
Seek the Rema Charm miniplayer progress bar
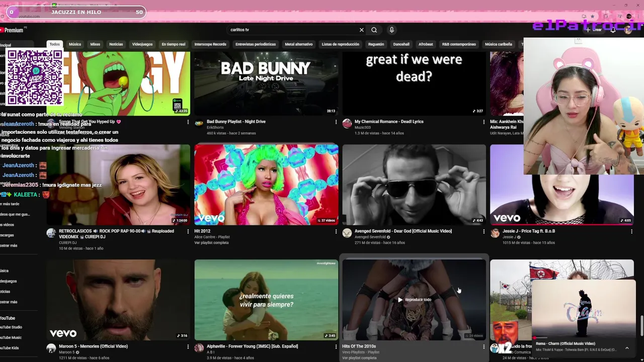pyautogui.click(x=583, y=338)
